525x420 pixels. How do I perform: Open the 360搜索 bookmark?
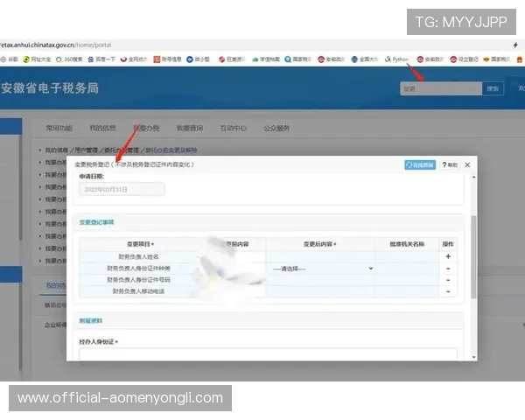pos(69,59)
